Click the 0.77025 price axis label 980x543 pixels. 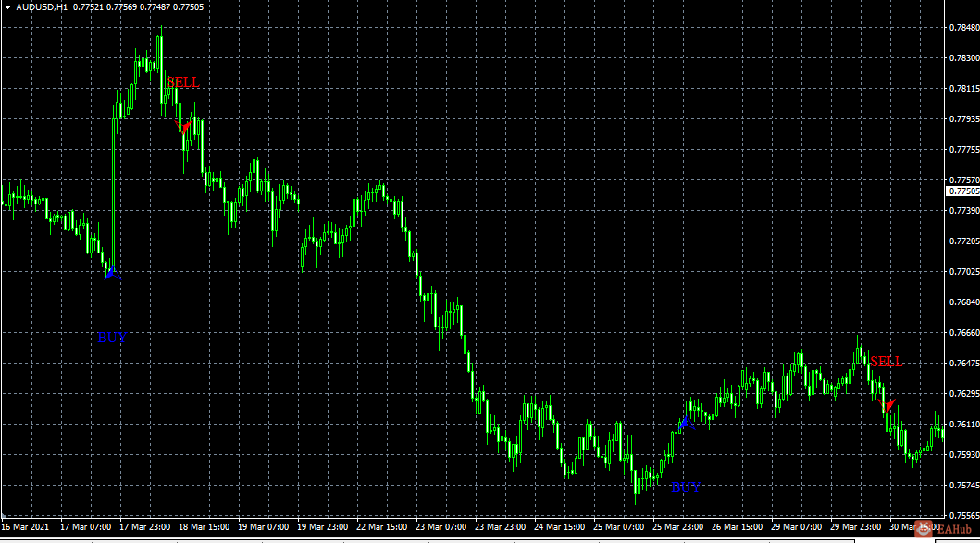coord(963,272)
